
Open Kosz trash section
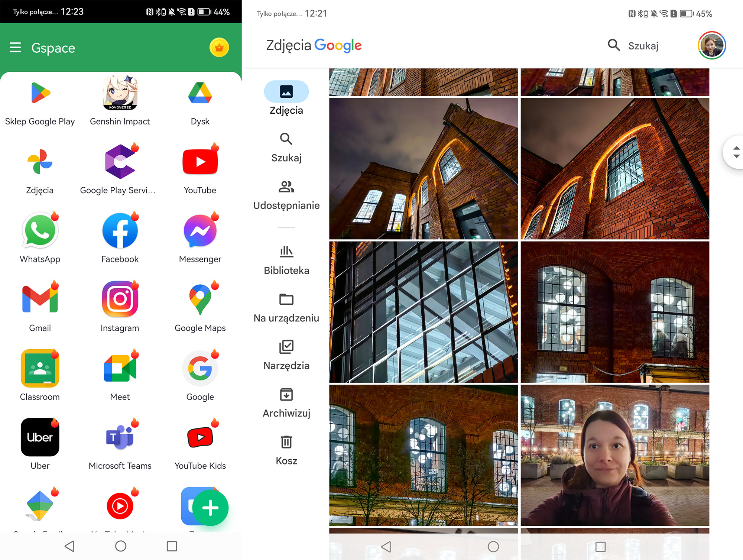(x=286, y=450)
